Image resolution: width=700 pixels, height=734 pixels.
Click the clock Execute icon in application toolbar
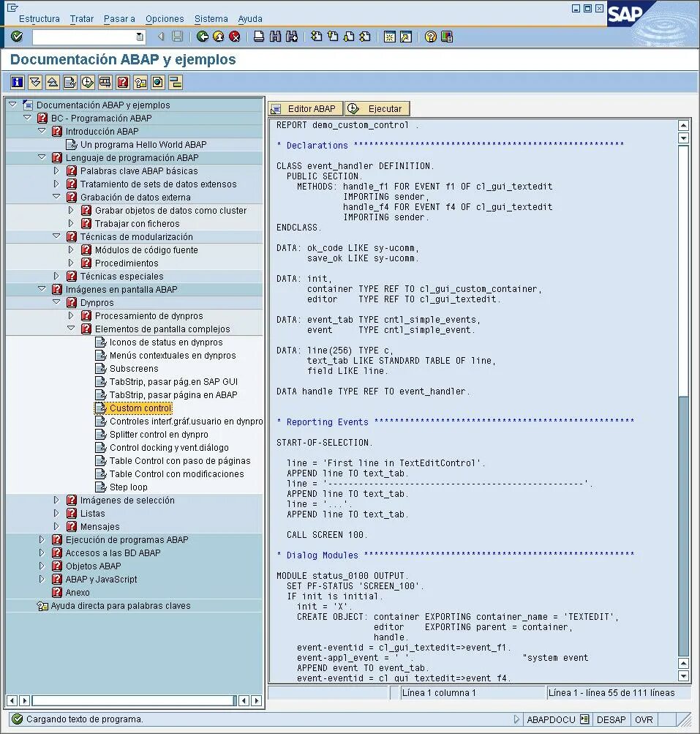pyautogui.click(x=88, y=83)
